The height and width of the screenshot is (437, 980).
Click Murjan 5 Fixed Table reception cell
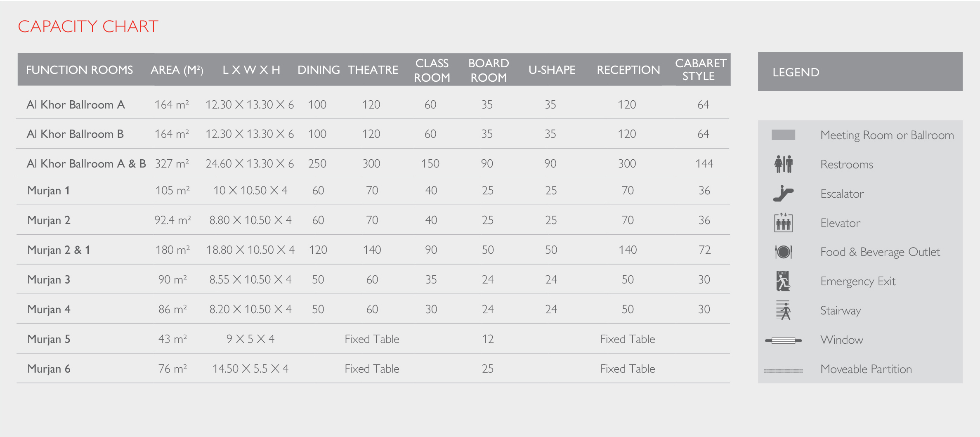(628, 339)
